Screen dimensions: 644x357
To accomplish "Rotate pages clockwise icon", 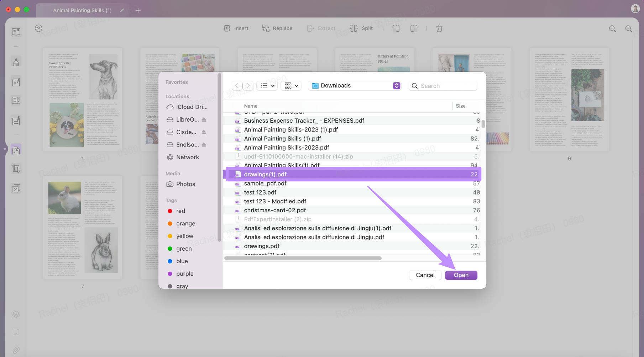I will [x=414, y=28].
